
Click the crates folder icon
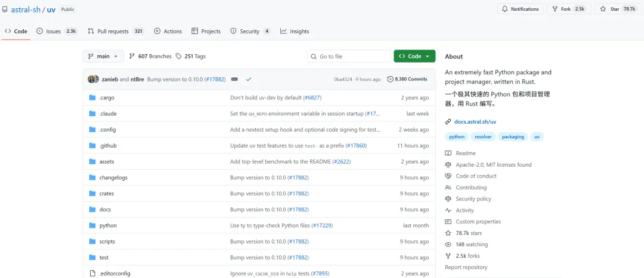click(x=92, y=193)
